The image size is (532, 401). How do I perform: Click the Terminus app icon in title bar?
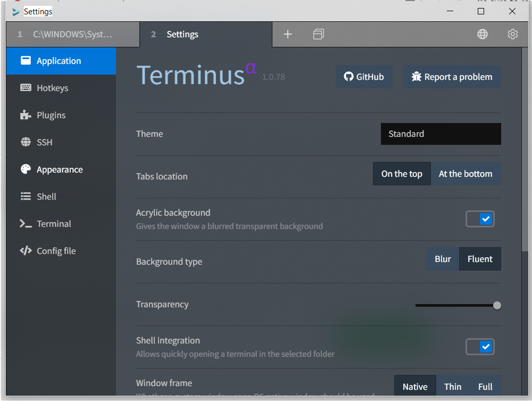pos(15,12)
